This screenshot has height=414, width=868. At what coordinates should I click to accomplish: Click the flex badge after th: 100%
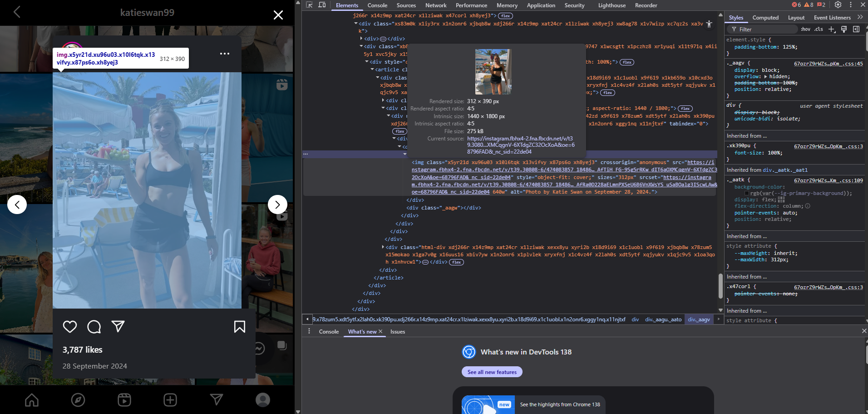tap(627, 62)
